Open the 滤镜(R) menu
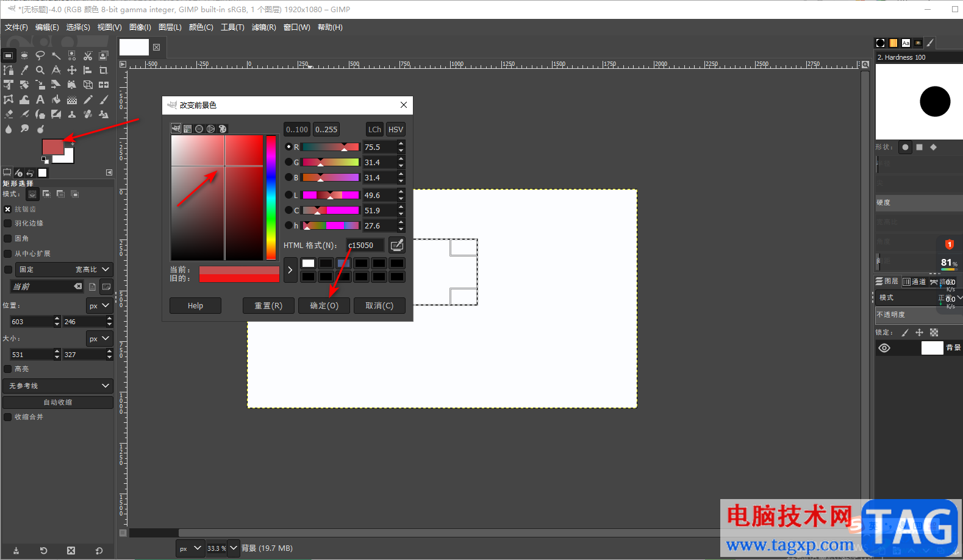This screenshot has width=963, height=560. [x=263, y=27]
